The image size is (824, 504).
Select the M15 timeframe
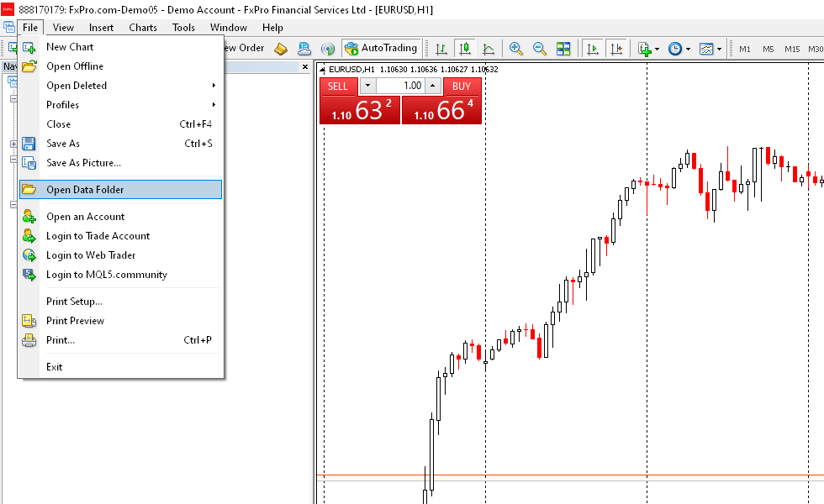792,49
